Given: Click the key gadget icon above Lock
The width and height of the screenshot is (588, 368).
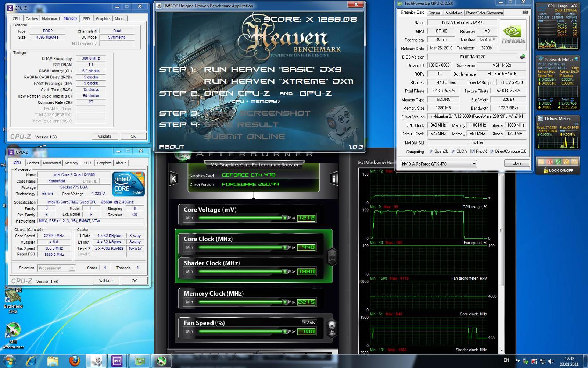Looking at the screenshot, I should pyautogui.click(x=566, y=162).
